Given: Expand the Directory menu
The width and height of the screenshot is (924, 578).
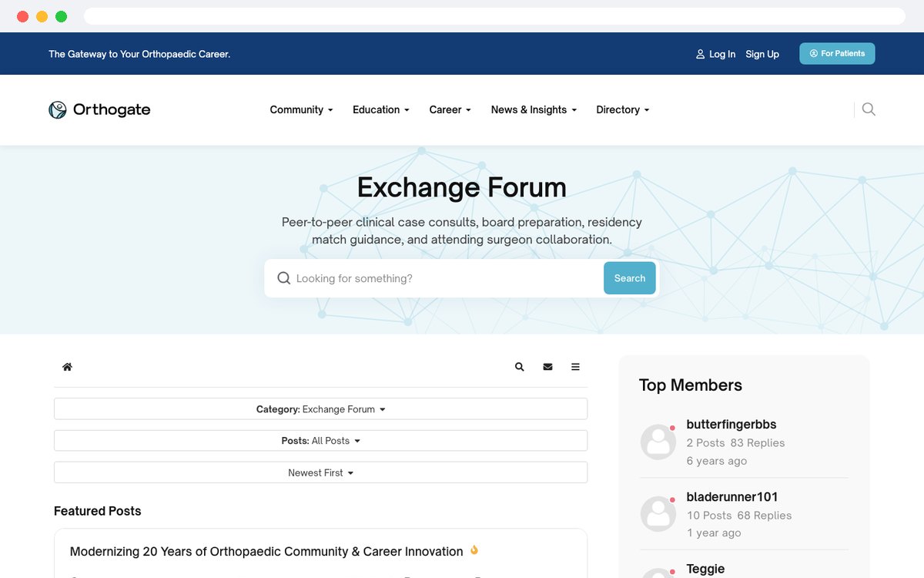Looking at the screenshot, I should (x=623, y=109).
